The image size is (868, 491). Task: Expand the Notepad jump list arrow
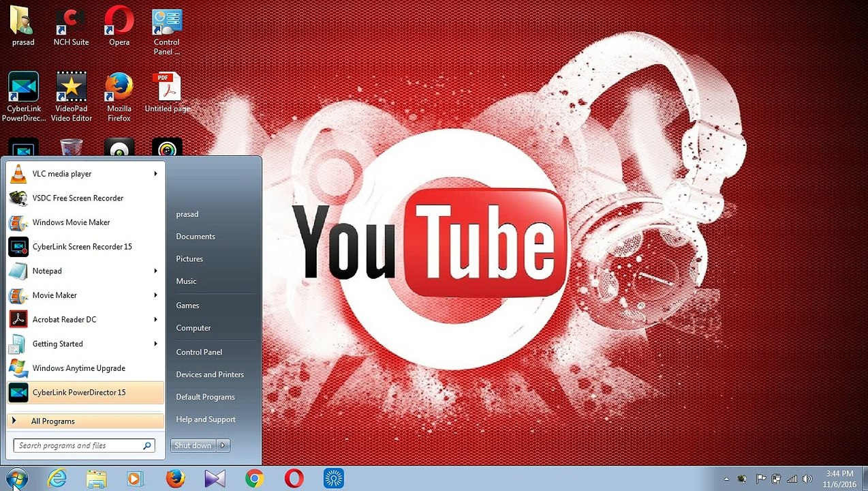(x=155, y=271)
